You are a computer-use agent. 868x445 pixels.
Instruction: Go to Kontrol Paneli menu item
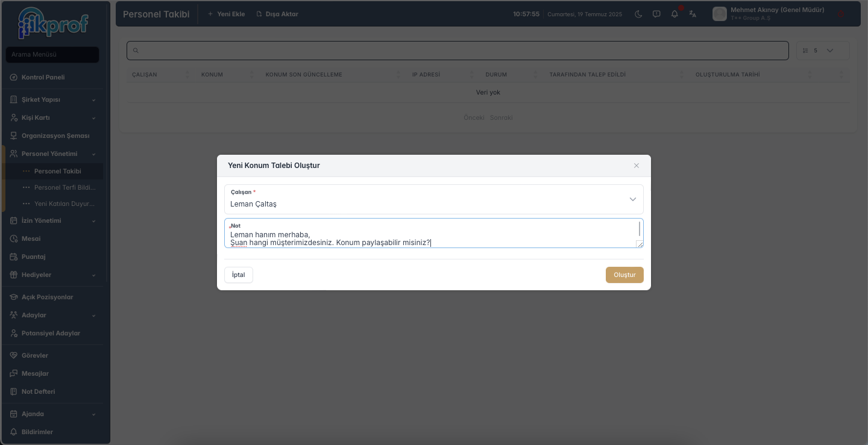[43, 77]
